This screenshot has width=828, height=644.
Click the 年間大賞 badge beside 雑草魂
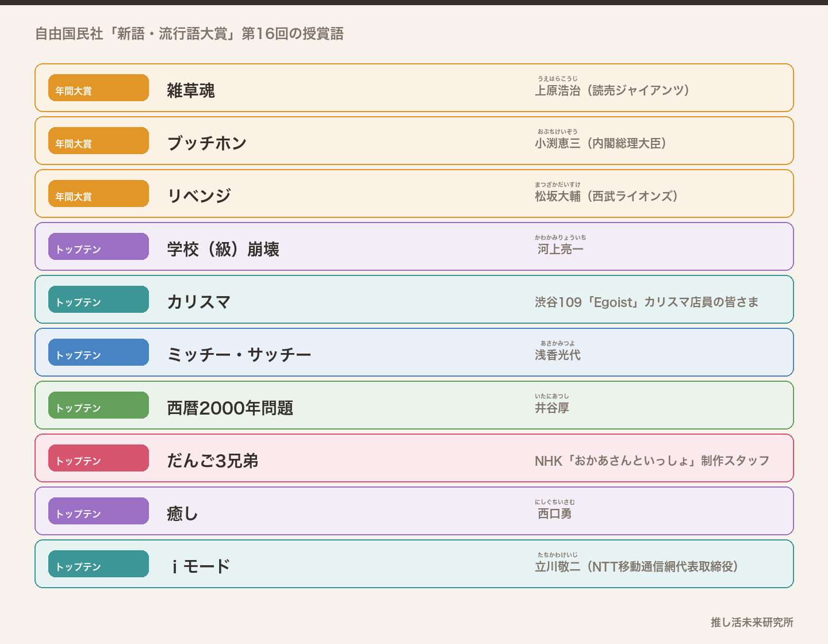pyautogui.click(x=98, y=88)
